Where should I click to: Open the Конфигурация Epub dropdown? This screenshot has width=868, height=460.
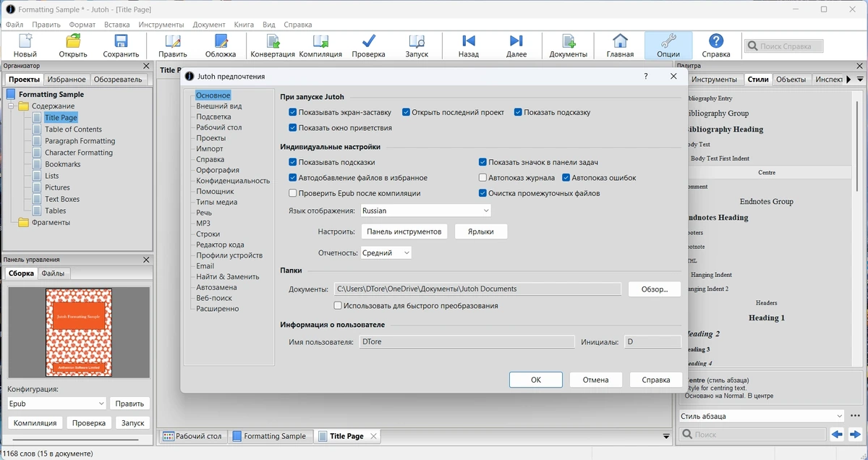[57, 404]
